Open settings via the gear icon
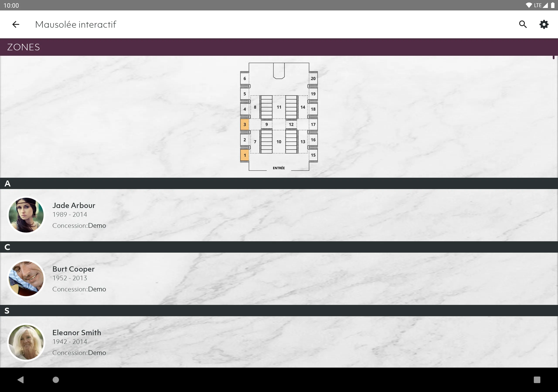This screenshot has width=558, height=392. tap(544, 24)
